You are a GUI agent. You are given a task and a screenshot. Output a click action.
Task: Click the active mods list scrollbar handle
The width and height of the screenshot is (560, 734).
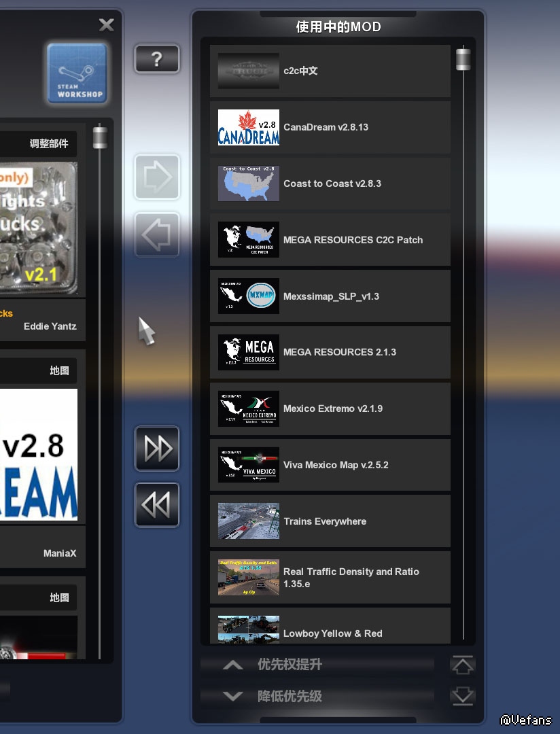463,59
